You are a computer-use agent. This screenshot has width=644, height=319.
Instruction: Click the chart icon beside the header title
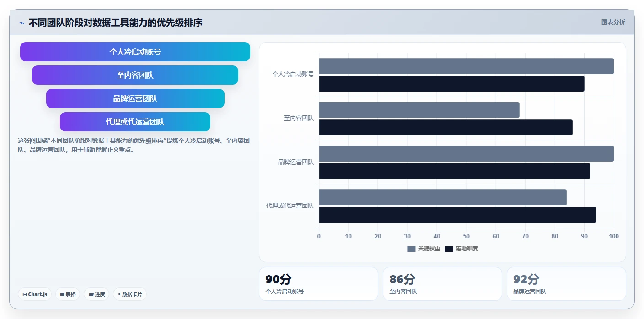point(21,23)
